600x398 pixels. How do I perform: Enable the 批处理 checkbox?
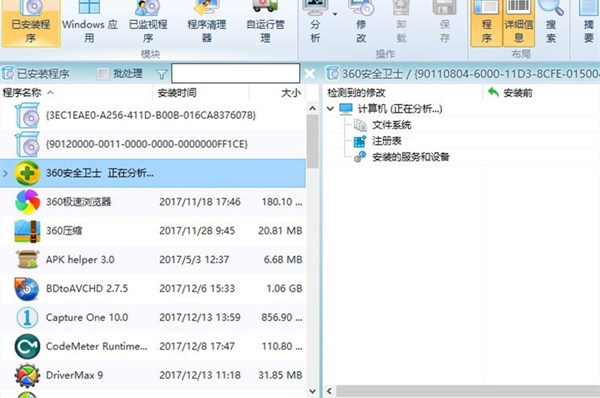click(x=103, y=73)
